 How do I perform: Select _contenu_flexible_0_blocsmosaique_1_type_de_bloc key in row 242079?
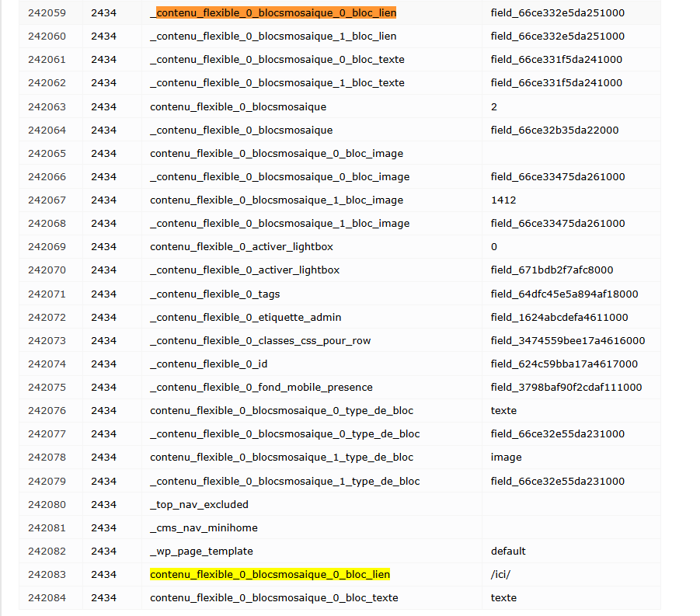[285, 481]
